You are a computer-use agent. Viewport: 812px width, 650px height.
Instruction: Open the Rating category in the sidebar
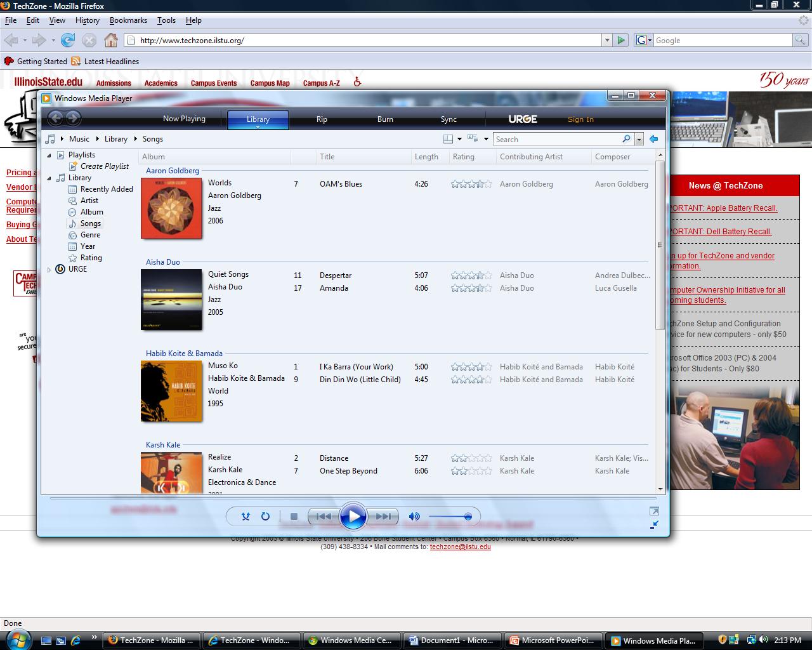74,258
